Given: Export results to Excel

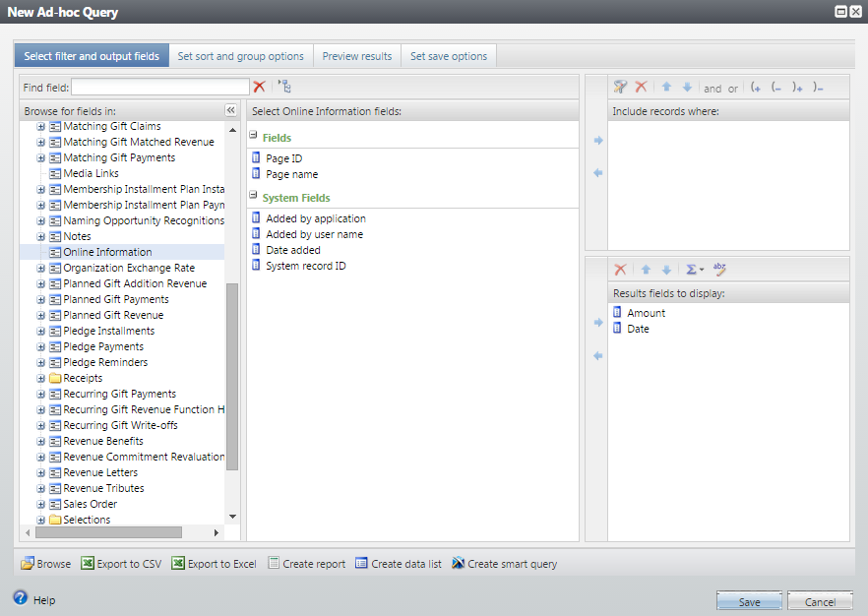Looking at the screenshot, I should (214, 564).
